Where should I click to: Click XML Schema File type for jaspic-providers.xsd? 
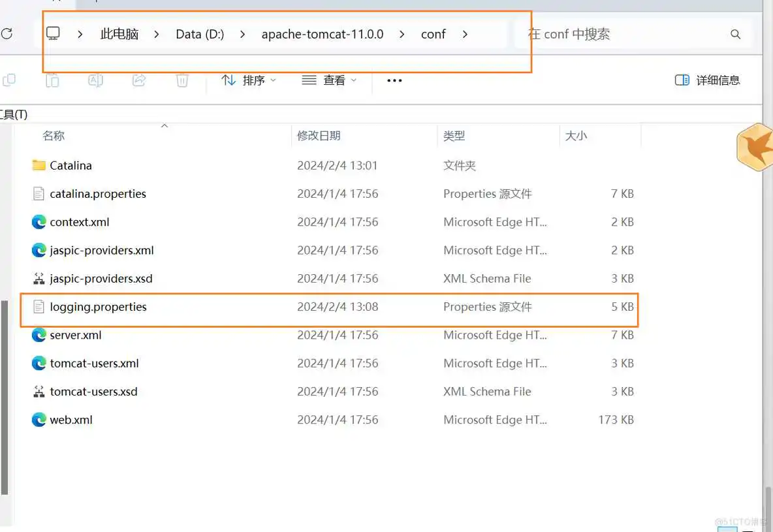click(487, 279)
